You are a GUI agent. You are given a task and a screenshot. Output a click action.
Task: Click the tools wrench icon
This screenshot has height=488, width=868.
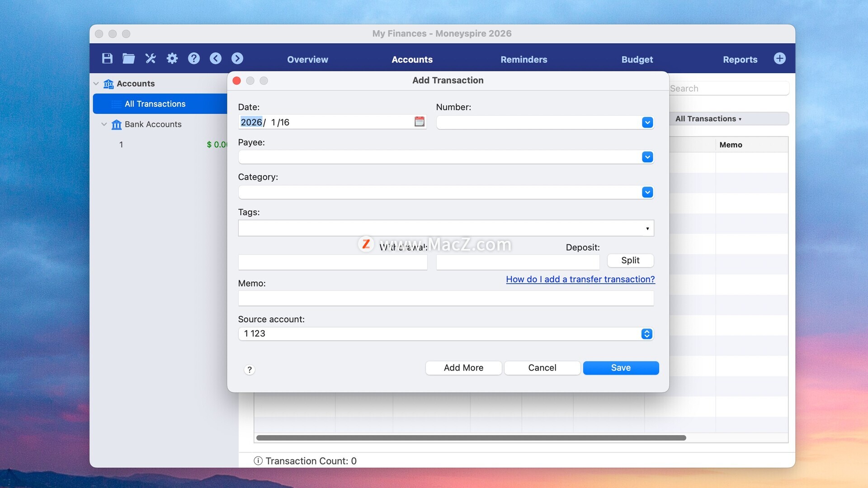click(150, 58)
